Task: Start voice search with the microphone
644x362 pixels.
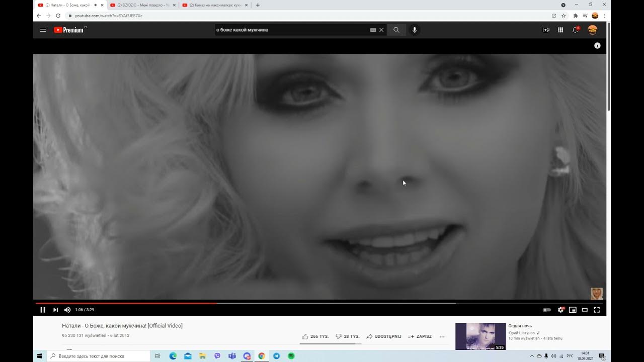Action: coord(415,30)
